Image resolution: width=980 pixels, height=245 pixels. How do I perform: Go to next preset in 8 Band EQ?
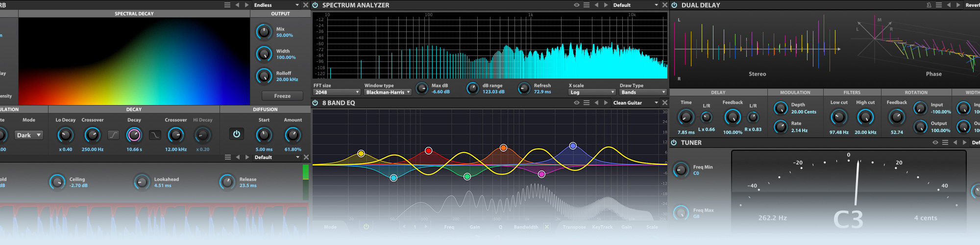606,103
